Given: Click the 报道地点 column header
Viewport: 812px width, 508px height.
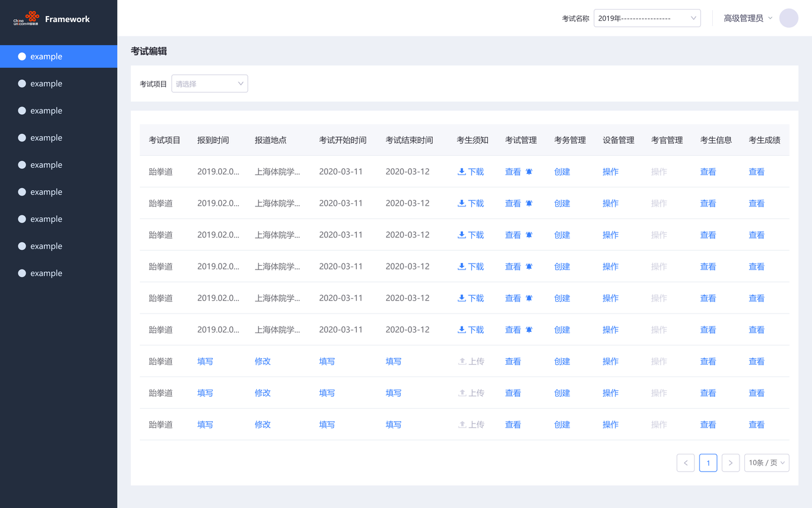Looking at the screenshot, I should pyautogui.click(x=271, y=140).
